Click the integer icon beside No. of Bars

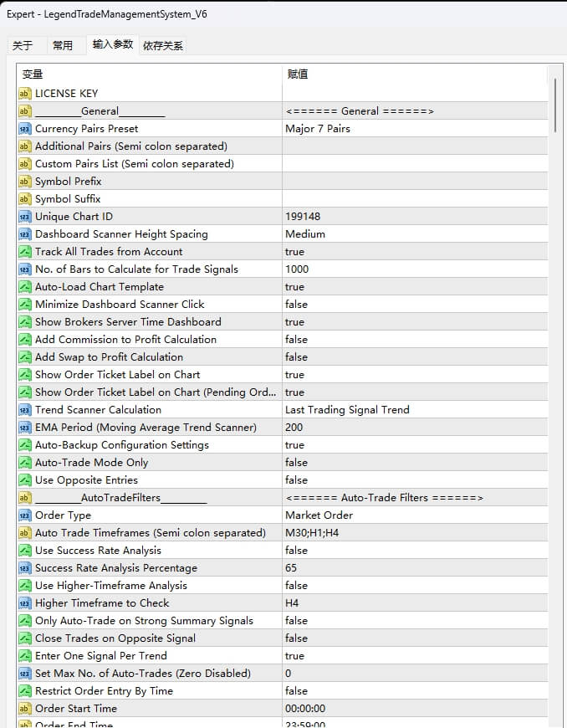[x=24, y=269]
